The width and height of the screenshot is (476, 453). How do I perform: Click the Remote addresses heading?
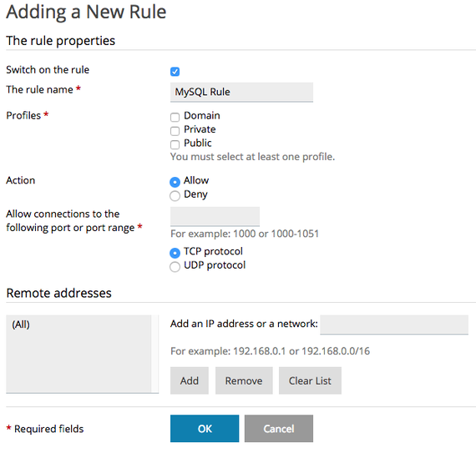click(59, 293)
